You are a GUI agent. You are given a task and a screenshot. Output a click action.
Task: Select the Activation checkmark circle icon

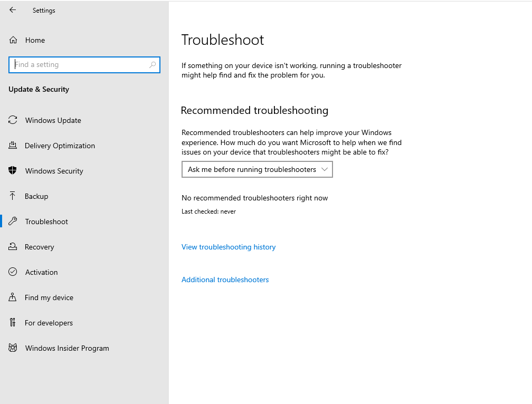(x=13, y=272)
